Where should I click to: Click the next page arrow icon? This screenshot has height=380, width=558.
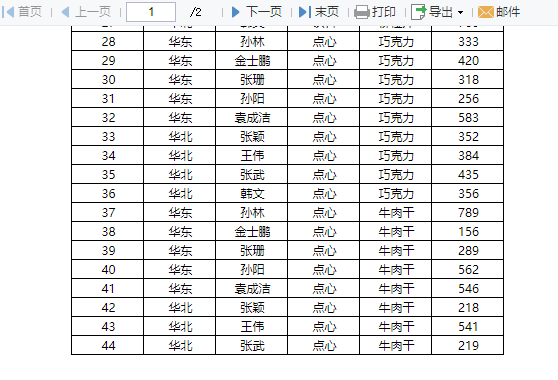point(235,12)
